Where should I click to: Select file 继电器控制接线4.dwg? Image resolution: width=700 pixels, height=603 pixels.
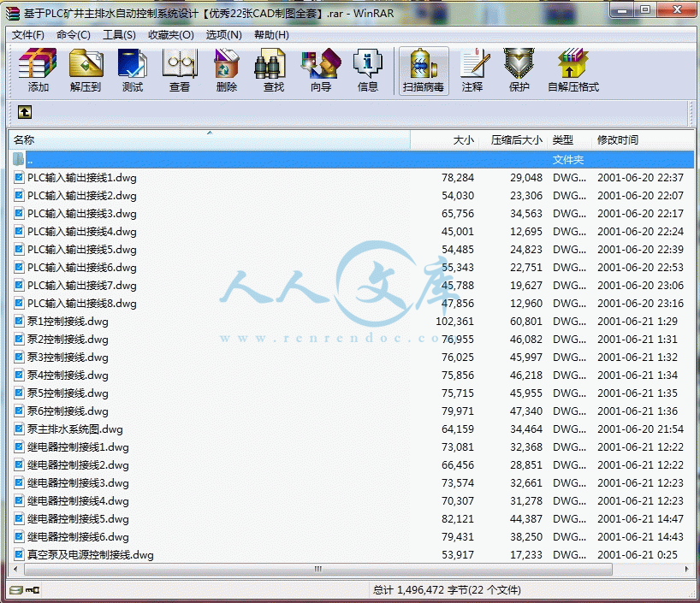[x=78, y=501]
